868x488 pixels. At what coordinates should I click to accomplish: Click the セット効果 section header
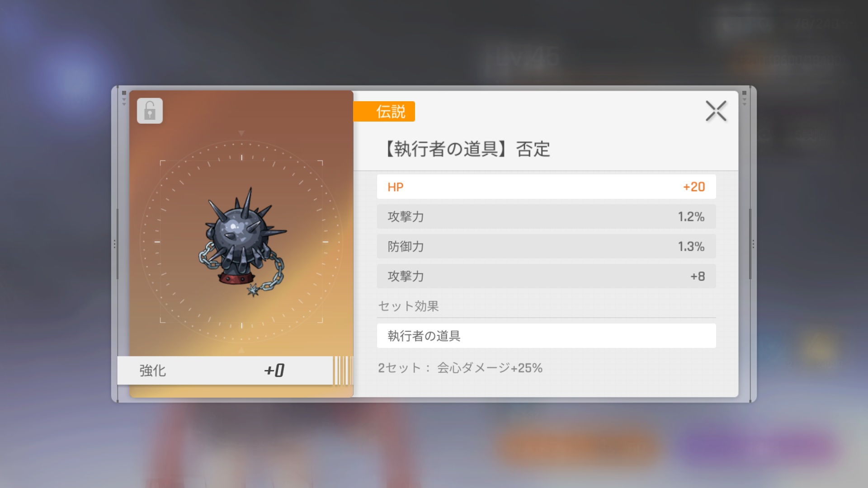[408, 306]
